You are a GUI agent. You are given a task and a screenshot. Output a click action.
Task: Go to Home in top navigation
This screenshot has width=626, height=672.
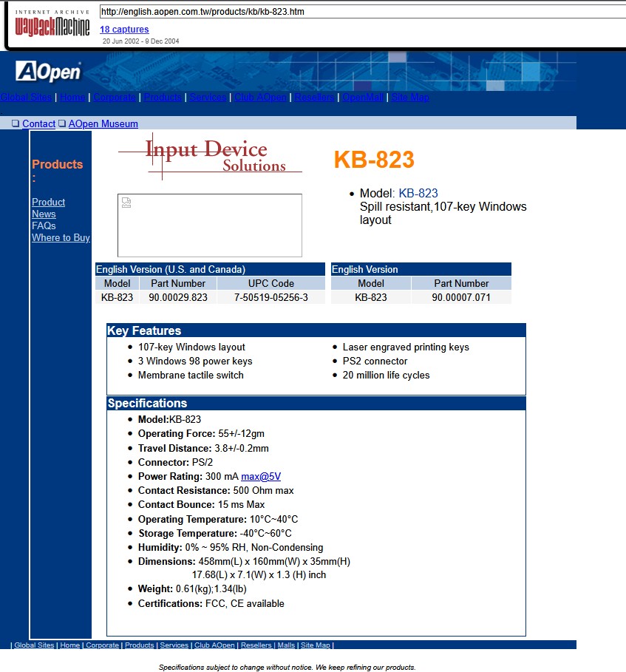coord(72,98)
